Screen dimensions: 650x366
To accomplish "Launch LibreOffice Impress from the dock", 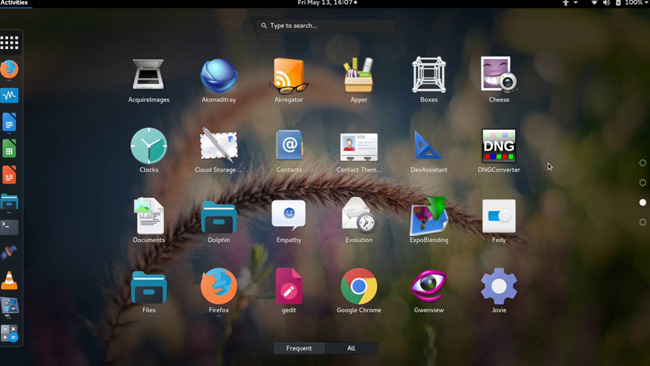I will tap(9, 175).
